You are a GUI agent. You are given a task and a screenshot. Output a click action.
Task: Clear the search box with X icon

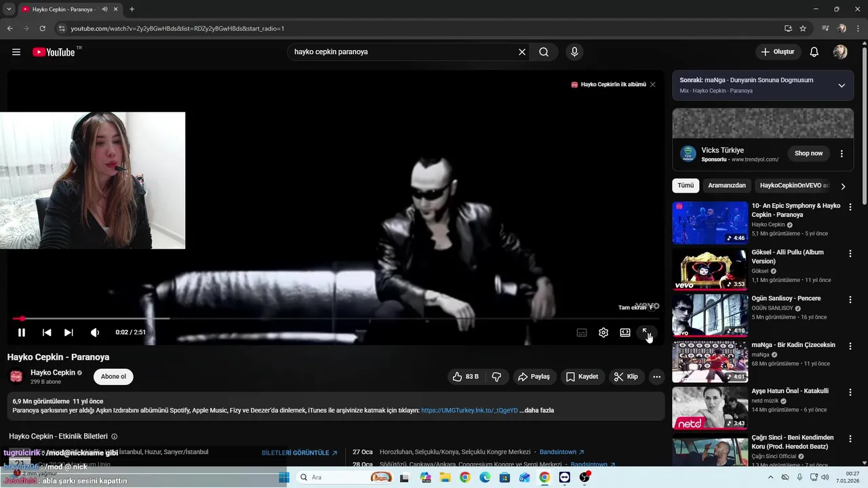tap(522, 52)
